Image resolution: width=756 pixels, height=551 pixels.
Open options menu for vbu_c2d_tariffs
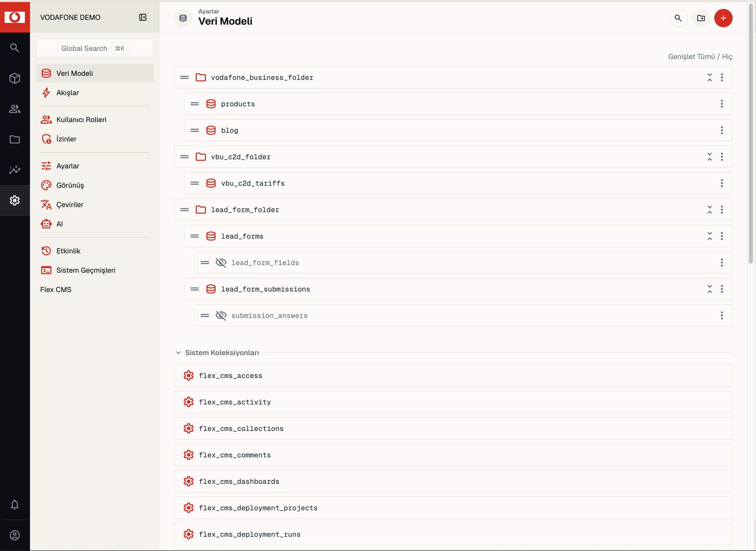[x=722, y=183]
